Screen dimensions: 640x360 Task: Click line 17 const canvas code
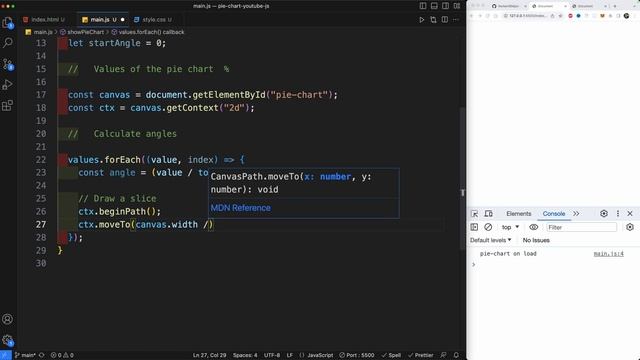[x=203, y=95]
